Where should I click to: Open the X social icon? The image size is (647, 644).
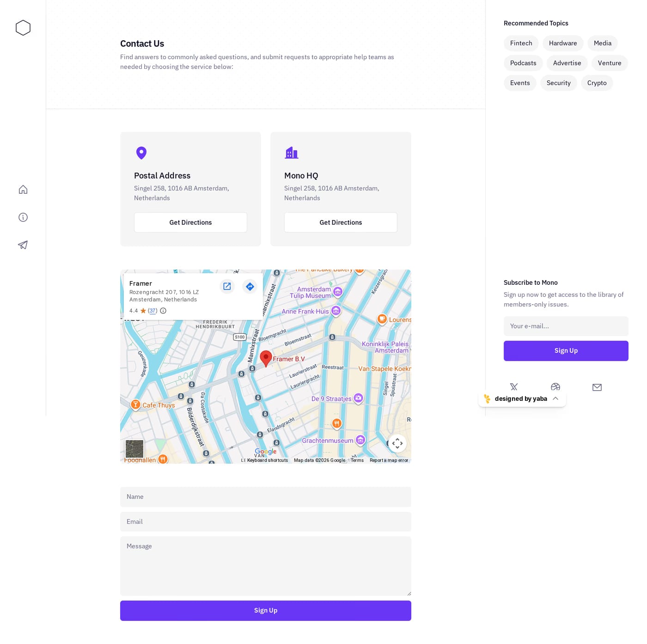coord(514,387)
